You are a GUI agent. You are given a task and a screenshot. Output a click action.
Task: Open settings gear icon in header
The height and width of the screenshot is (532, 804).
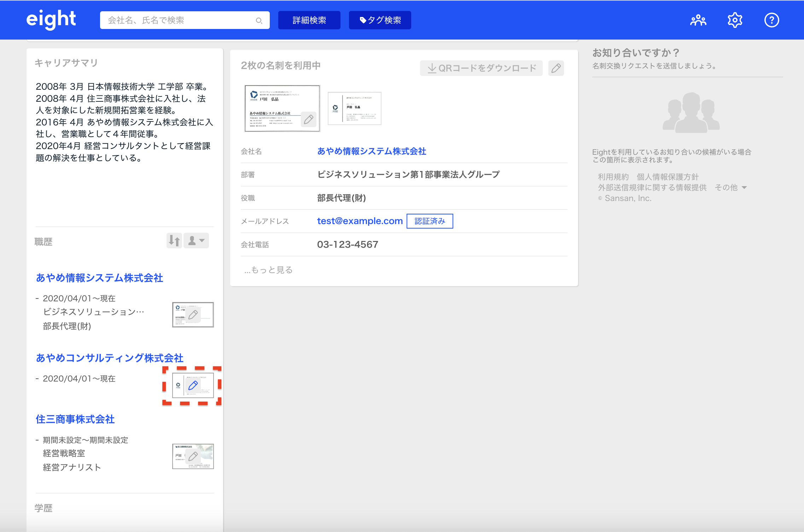click(x=735, y=20)
